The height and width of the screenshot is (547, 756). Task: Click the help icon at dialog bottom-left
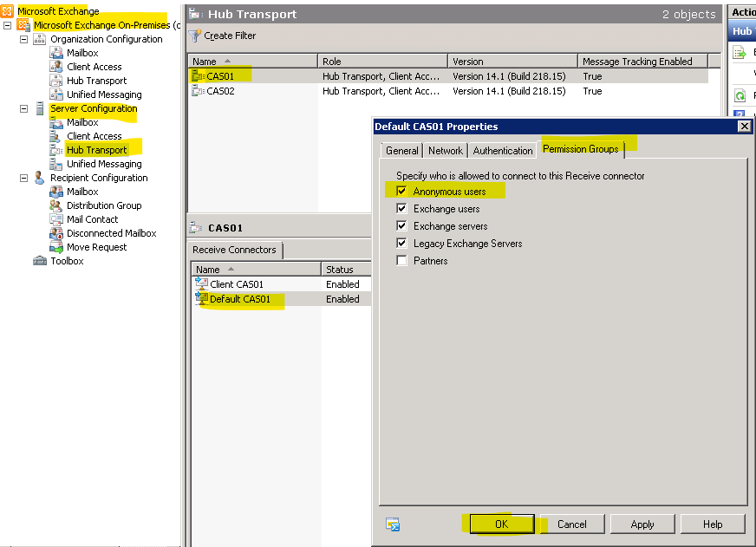pos(393,524)
